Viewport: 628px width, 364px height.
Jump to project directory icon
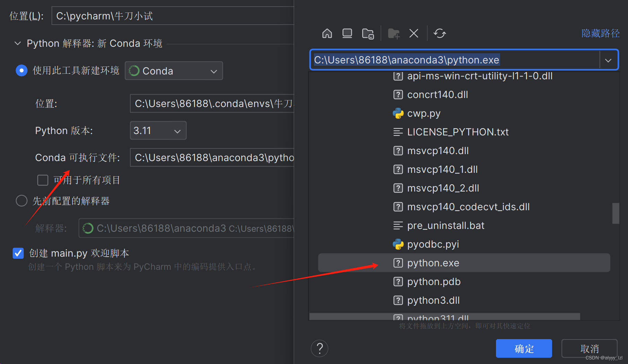tap(368, 34)
